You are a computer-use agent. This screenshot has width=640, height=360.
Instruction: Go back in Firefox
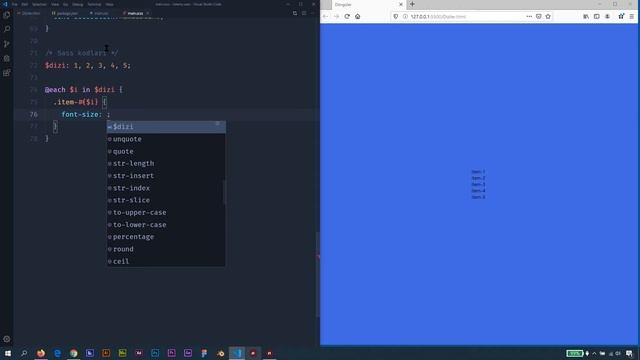coord(325,16)
